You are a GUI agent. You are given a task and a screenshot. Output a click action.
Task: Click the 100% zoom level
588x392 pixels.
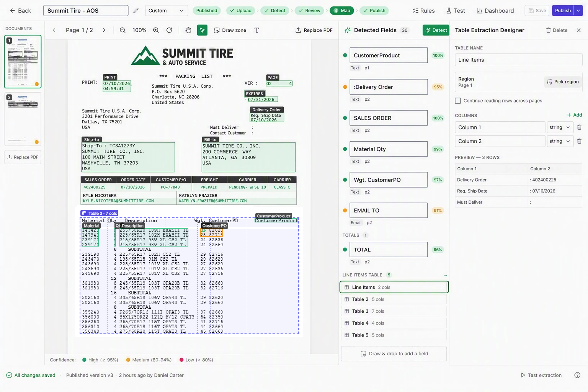click(139, 30)
